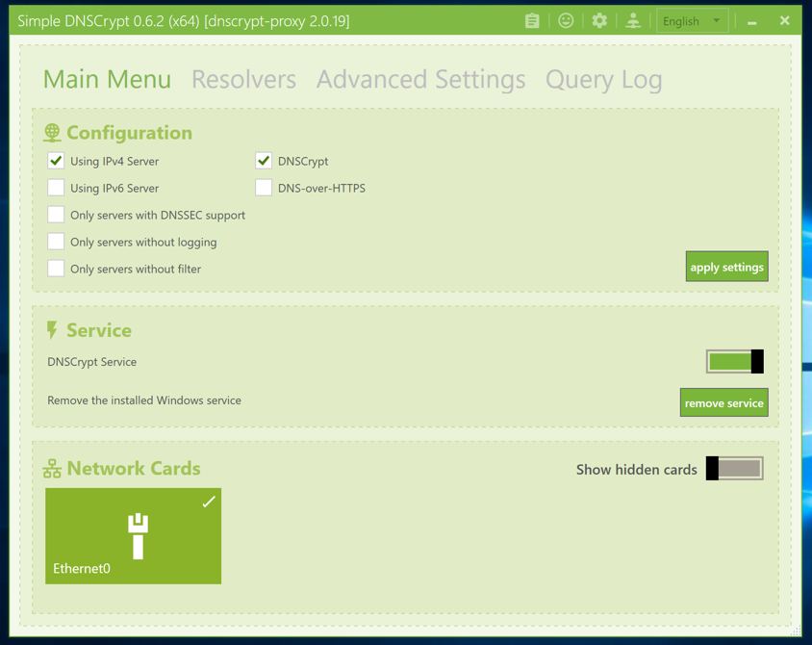
Task: Click the smiley face icon
Action: [x=566, y=21]
